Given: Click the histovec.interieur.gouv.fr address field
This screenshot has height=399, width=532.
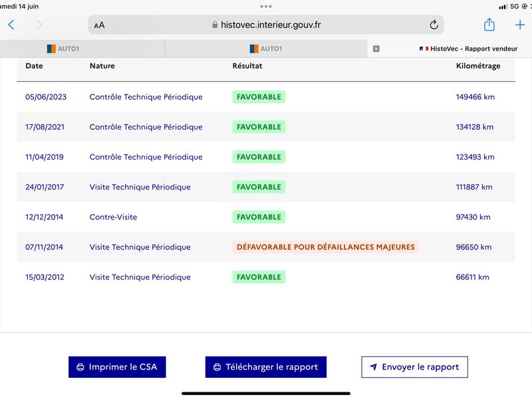Looking at the screenshot, I should click(266, 25).
